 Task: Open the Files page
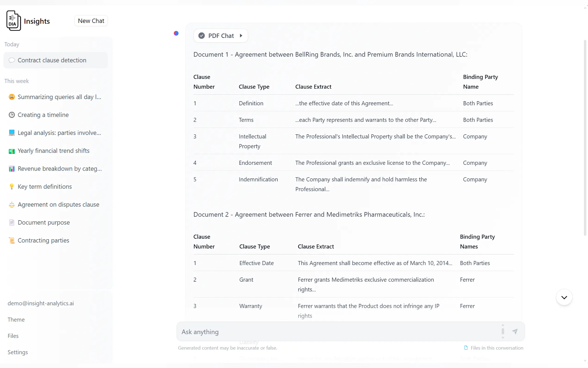pyautogui.click(x=13, y=336)
